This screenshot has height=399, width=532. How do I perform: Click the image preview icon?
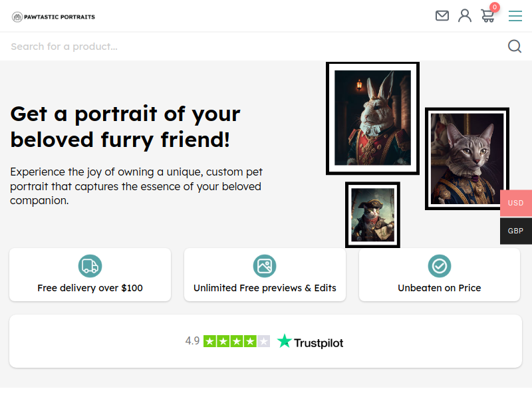(265, 266)
